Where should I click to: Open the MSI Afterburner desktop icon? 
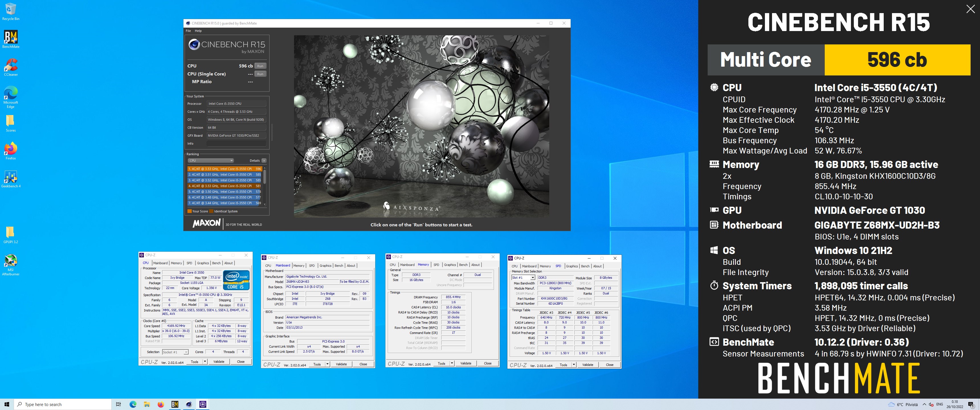pos(11,265)
